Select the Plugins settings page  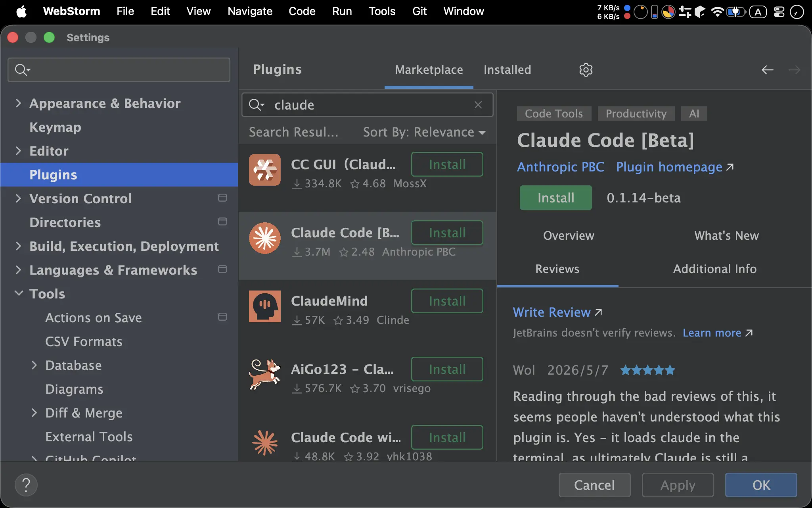tap(119, 175)
